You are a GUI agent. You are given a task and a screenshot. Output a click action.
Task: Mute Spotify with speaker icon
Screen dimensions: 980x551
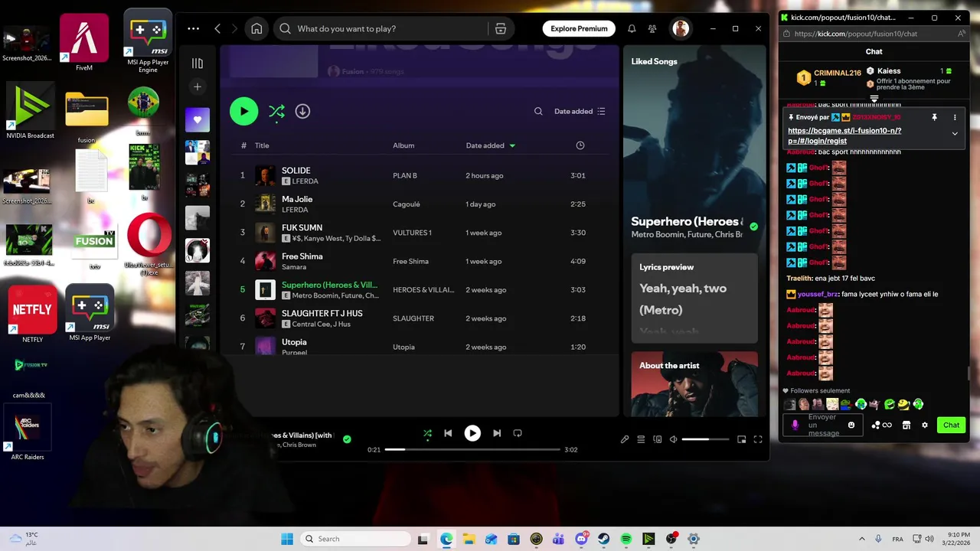(674, 439)
